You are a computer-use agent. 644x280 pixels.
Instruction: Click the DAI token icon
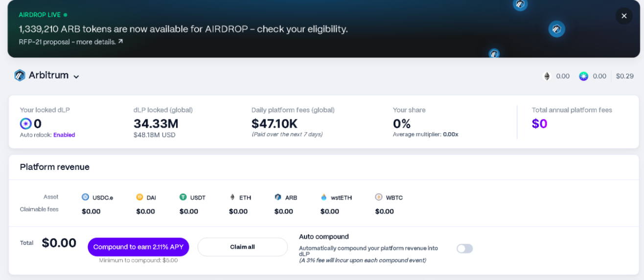coord(139,197)
